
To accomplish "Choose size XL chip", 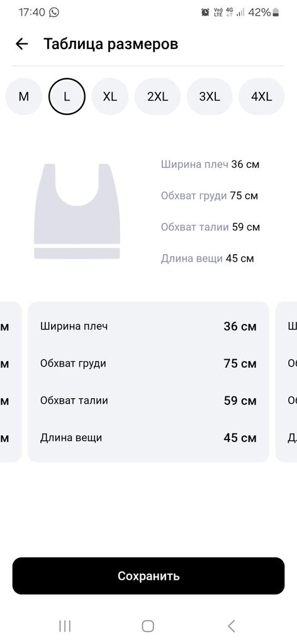I will pyautogui.click(x=110, y=96).
